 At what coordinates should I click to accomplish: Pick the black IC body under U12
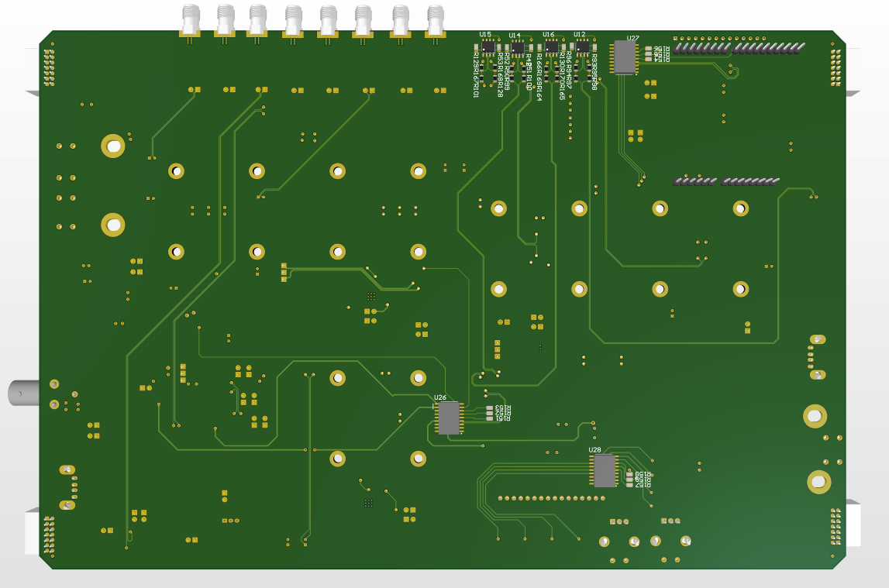[x=582, y=47]
